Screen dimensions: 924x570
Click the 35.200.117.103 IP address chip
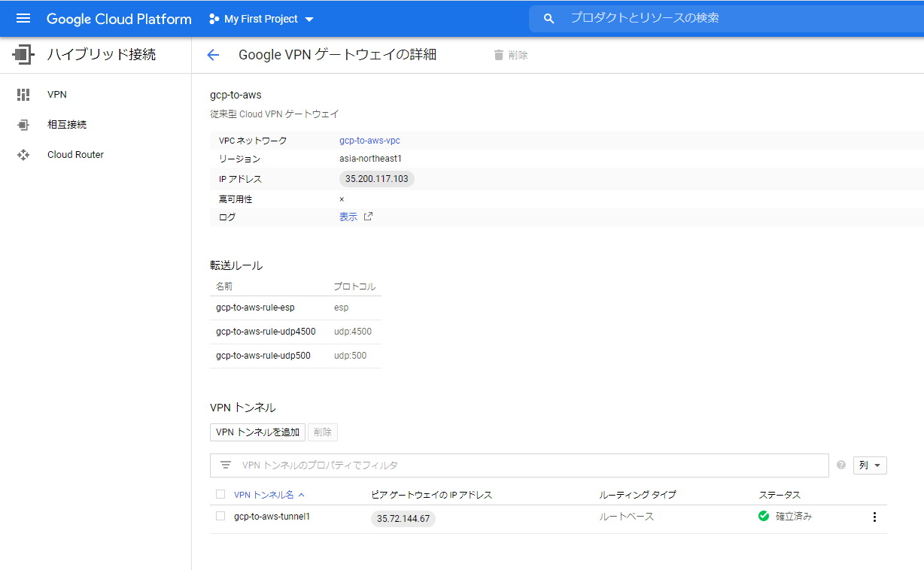[x=377, y=179]
